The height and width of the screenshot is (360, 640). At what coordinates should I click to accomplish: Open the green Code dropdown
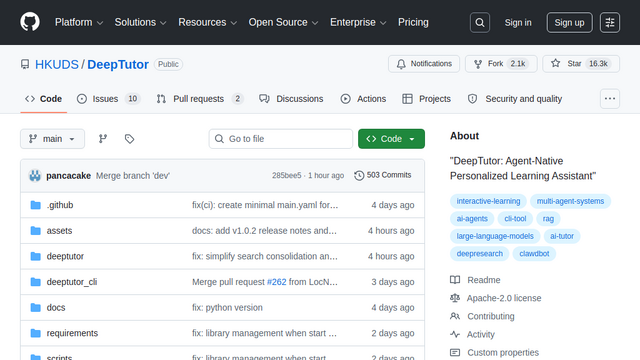(391, 139)
